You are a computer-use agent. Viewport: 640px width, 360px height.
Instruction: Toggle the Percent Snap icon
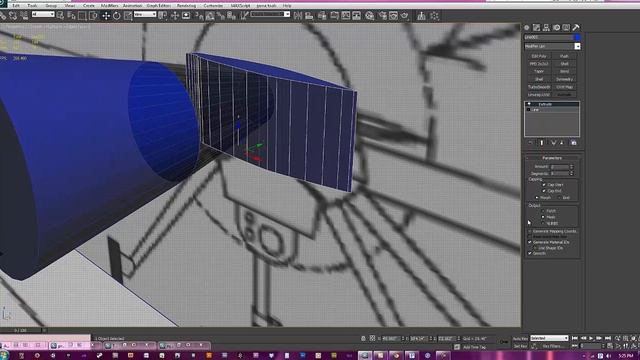tap(221, 16)
